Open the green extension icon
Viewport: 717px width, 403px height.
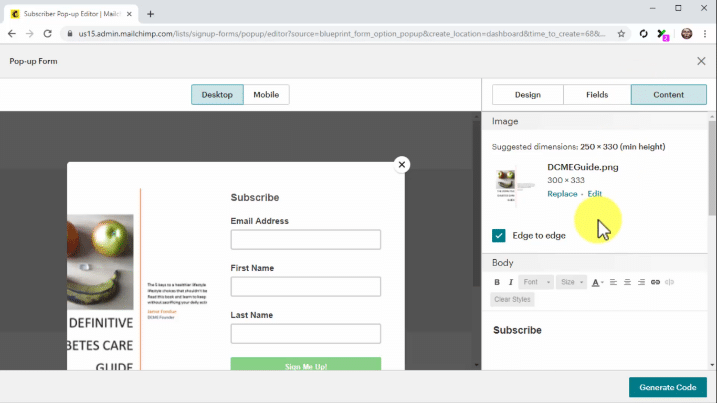pos(662,34)
